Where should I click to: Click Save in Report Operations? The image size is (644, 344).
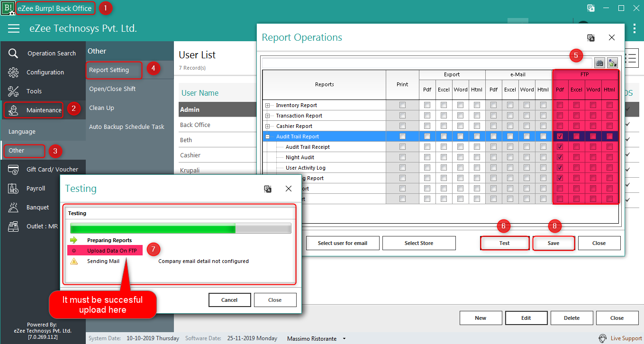[553, 243]
